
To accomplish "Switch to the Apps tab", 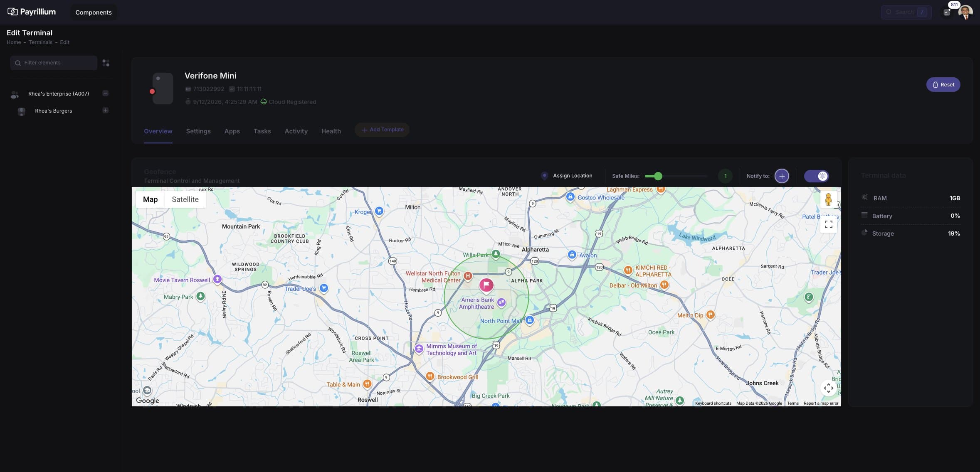I will click(232, 131).
